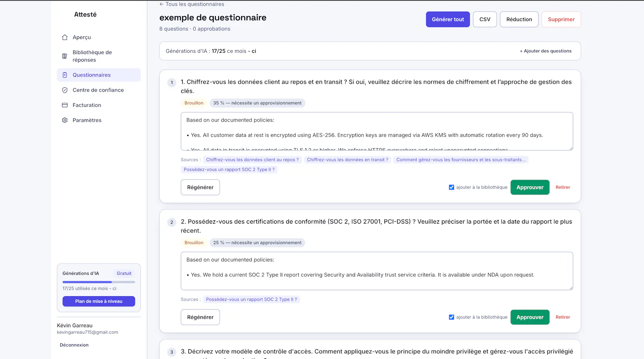This screenshot has height=359, width=644.
Task: Select Questionnaires in the sidebar
Action: [x=99, y=75]
